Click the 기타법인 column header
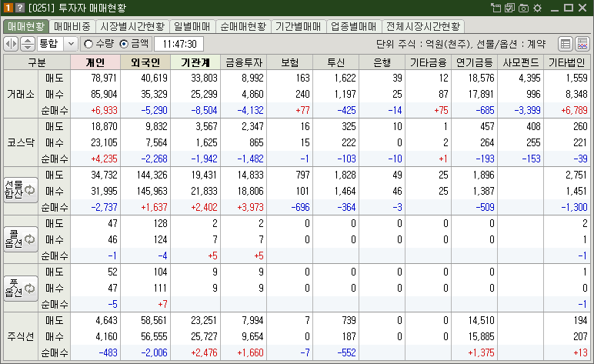 click(x=567, y=62)
